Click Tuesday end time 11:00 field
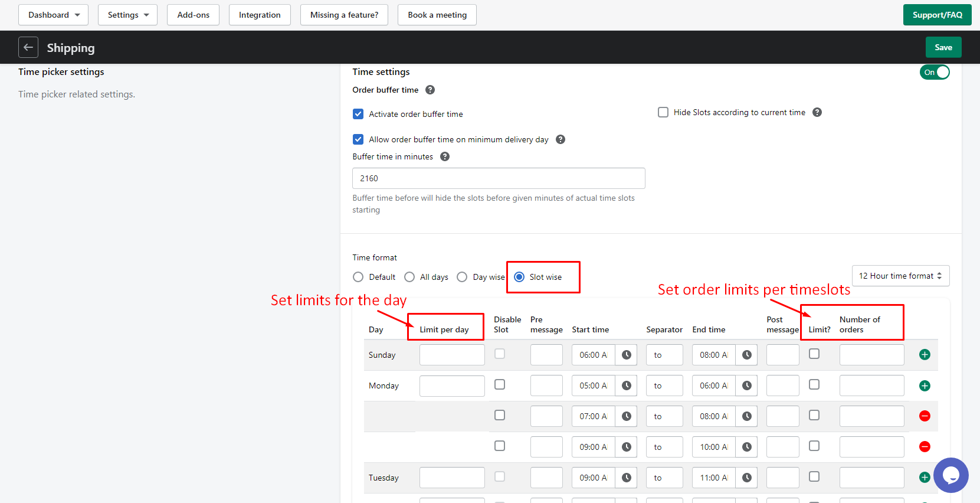Image resolution: width=980 pixels, height=503 pixels. coord(714,478)
